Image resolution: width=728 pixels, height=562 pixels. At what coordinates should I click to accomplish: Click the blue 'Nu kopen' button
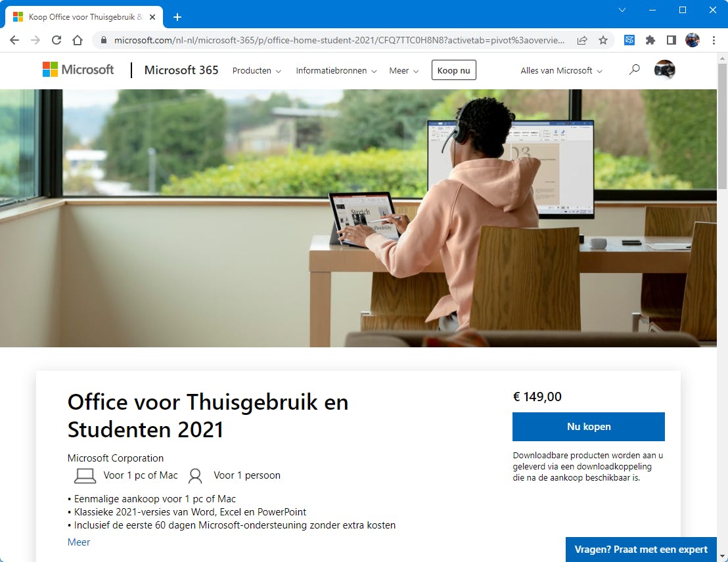click(588, 426)
